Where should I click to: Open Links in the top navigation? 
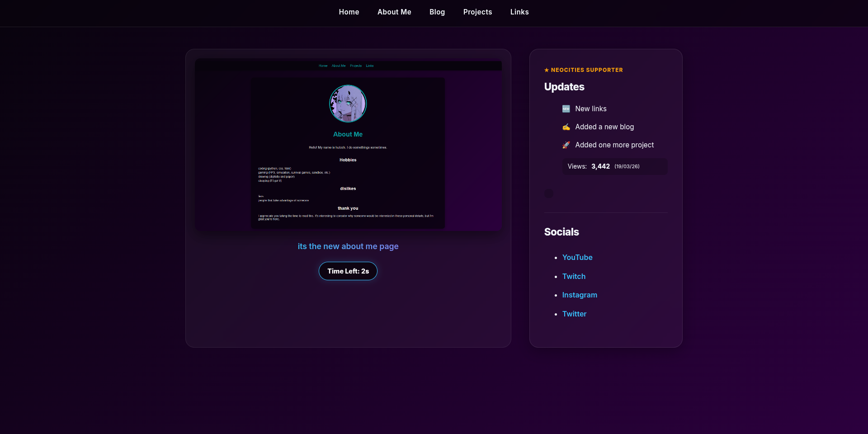point(519,12)
